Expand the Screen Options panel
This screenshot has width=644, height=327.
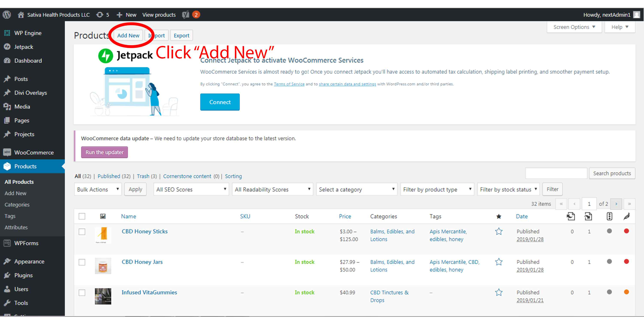click(574, 27)
